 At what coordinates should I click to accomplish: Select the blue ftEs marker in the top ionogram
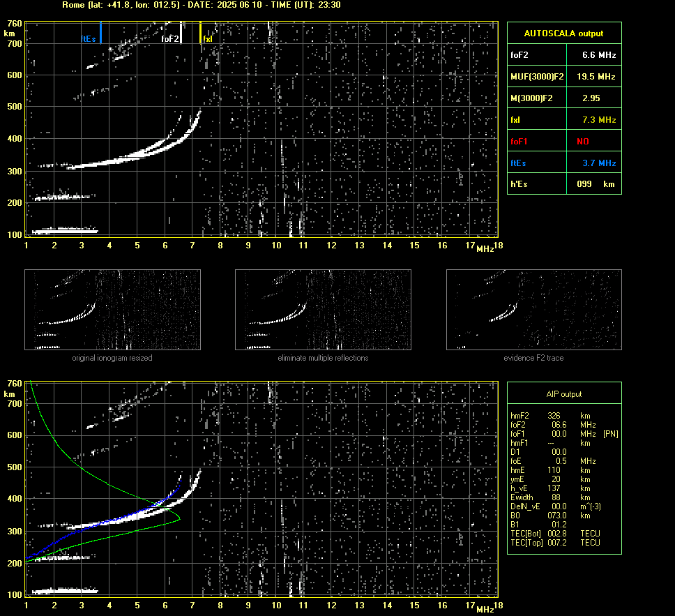(100, 33)
